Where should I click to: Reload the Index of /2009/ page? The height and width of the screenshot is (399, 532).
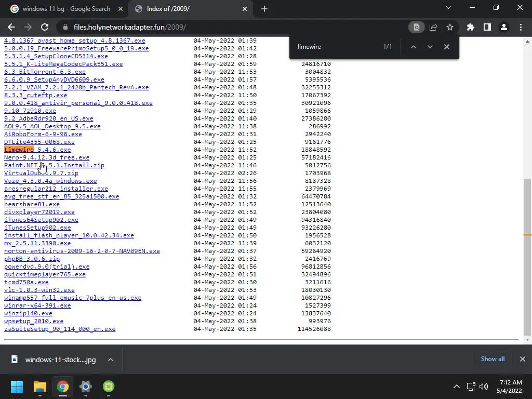point(45,27)
